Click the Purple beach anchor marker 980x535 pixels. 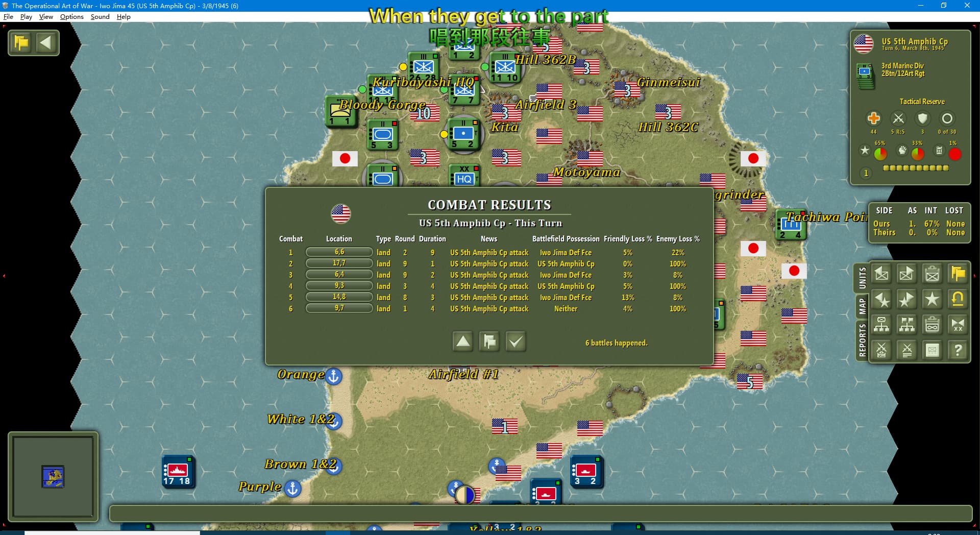(292, 489)
